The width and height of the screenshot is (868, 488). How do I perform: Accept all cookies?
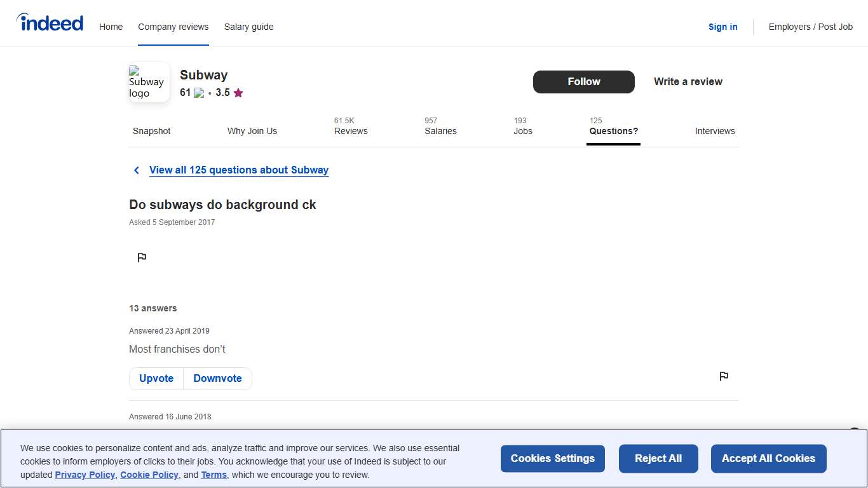coord(768,458)
